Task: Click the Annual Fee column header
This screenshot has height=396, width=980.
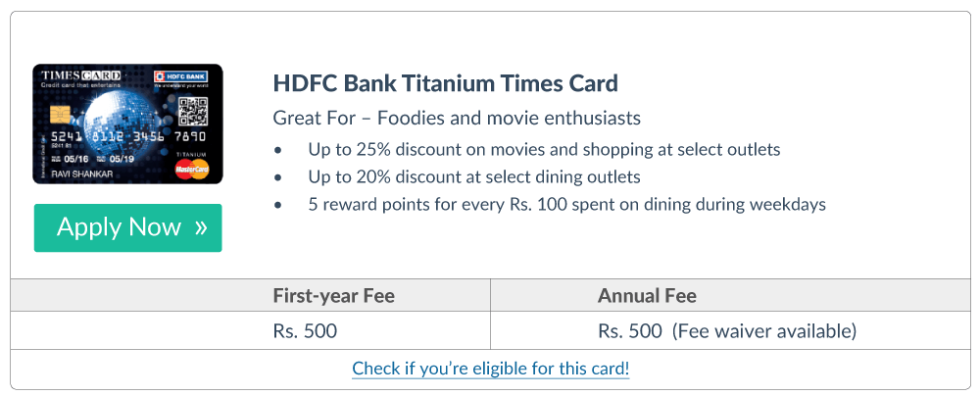Action: pyautogui.click(x=647, y=296)
